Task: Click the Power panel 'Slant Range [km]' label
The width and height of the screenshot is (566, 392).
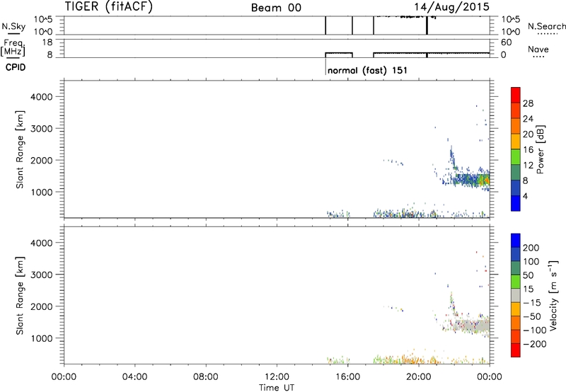Action: [20, 149]
